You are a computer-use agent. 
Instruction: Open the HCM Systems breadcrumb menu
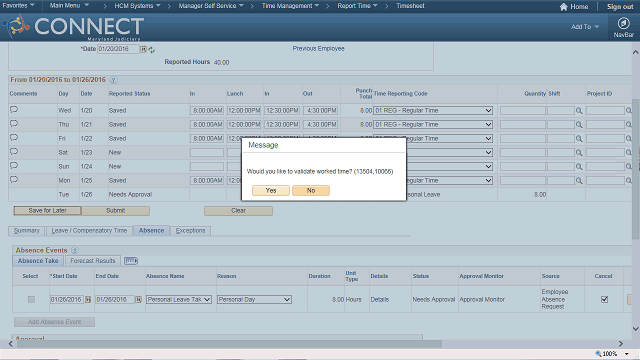(x=137, y=6)
